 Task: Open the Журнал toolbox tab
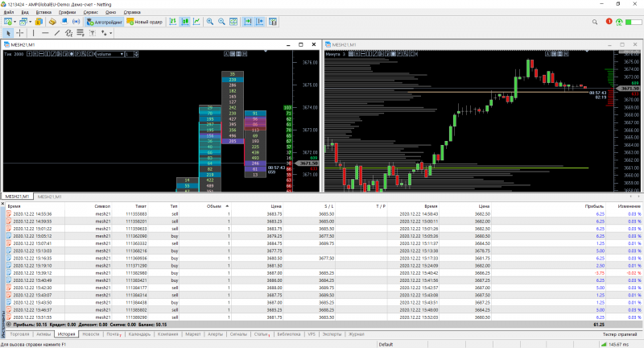tap(357, 334)
